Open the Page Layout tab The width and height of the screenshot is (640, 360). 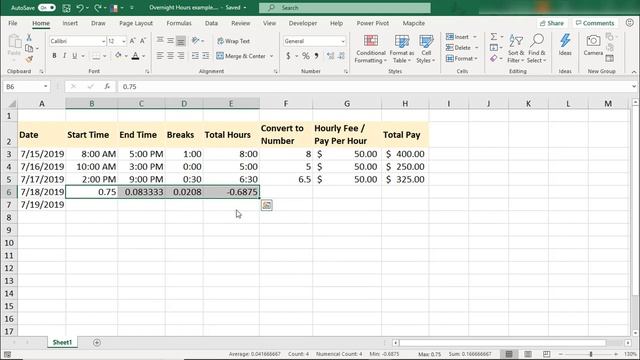tap(136, 23)
